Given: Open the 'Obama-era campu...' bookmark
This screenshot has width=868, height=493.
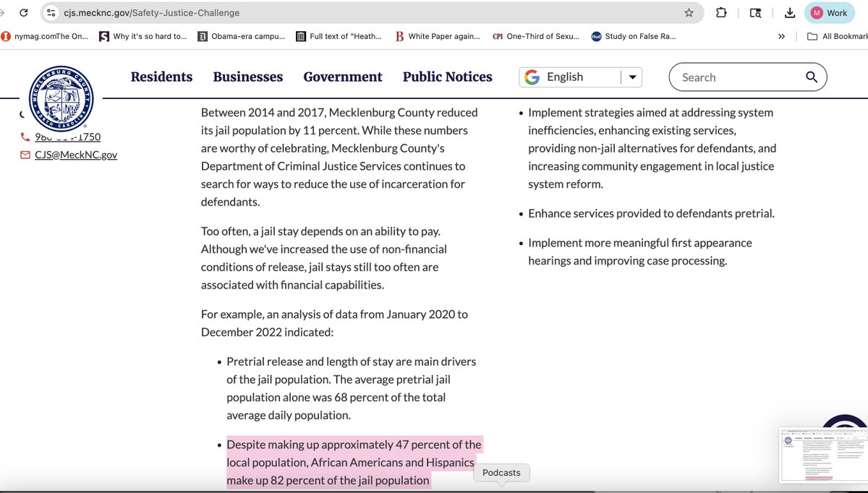Looking at the screenshot, I should coord(242,36).
